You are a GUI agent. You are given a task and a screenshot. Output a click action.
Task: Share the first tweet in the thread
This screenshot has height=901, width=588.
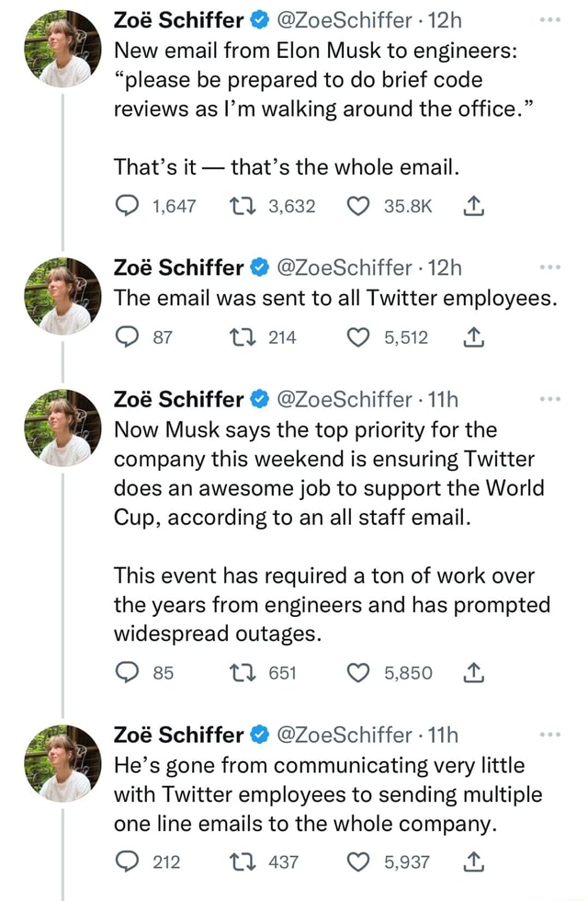pos(473,206)
